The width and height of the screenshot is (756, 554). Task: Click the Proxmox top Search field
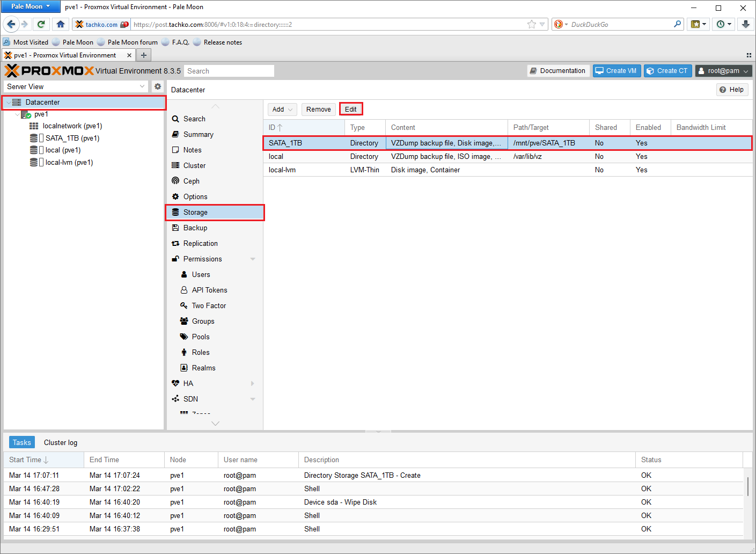[x=229, y=71]
